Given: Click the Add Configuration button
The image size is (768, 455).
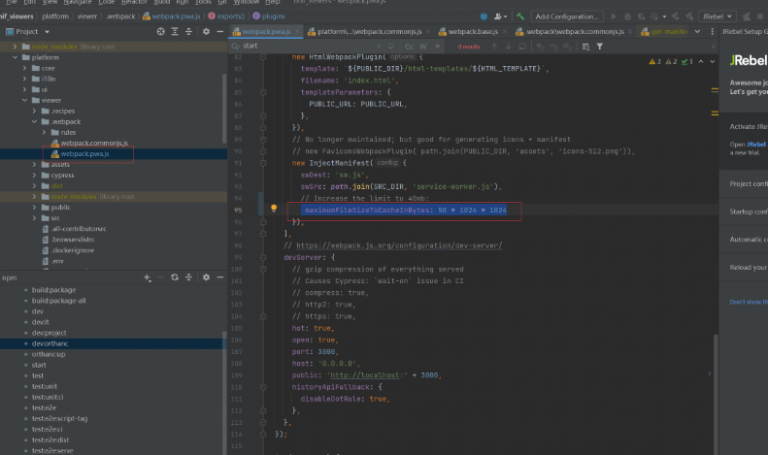Looking at the screenshot, I should (x=567, y=17).
